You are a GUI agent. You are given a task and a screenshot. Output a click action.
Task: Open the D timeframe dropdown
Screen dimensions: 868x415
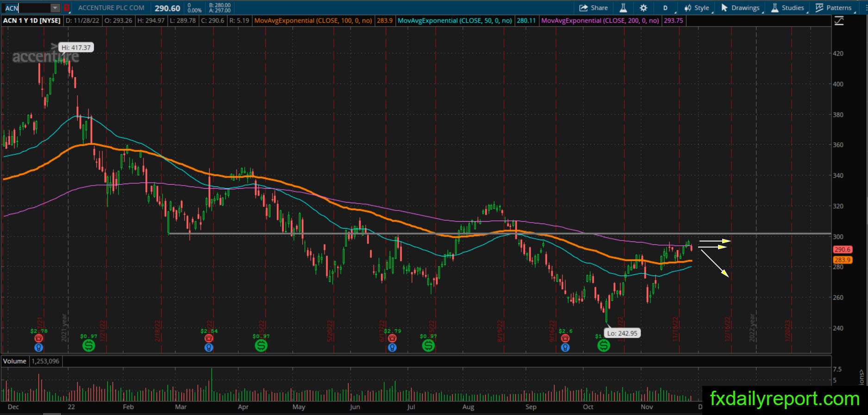point(666,8)
